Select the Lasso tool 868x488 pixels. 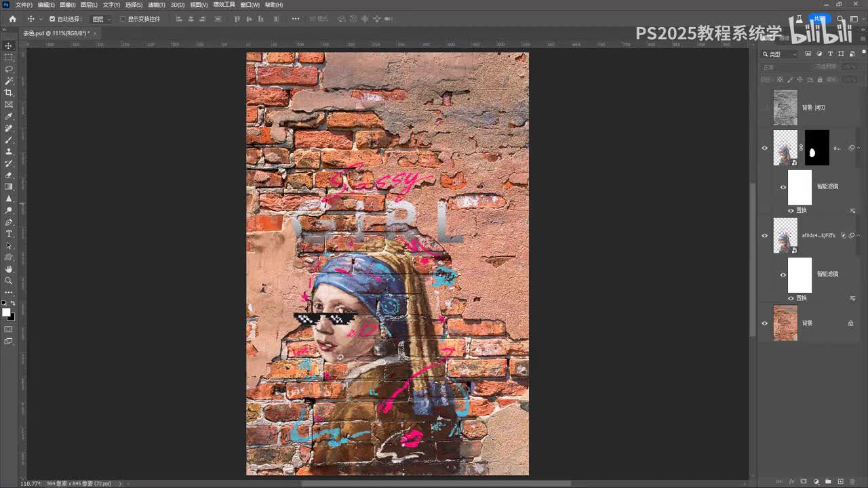(9, 69)
